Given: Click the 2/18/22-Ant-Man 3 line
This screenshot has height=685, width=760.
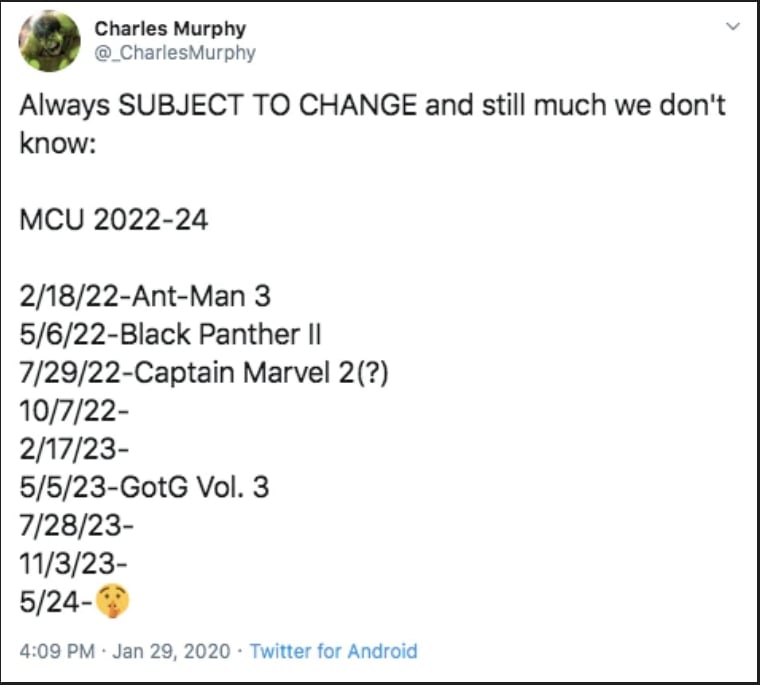Looking at the screenshot, I should click(x=144, y=297).
